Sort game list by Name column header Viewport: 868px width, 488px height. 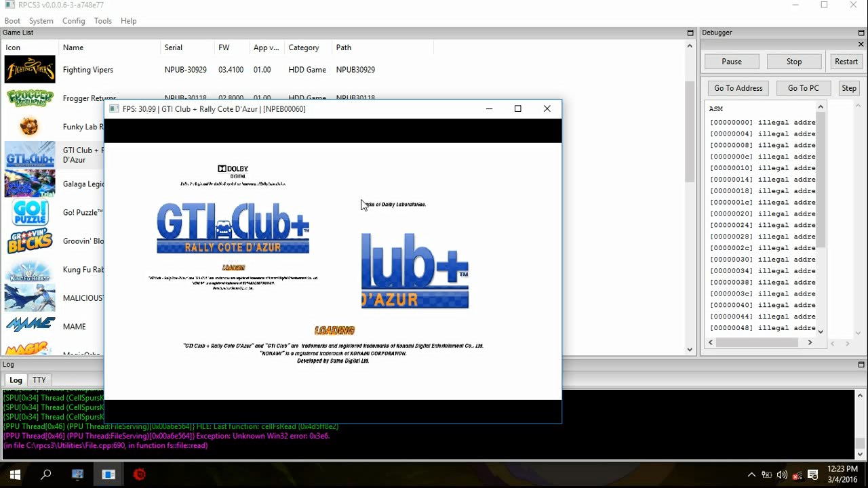point(73,47)
